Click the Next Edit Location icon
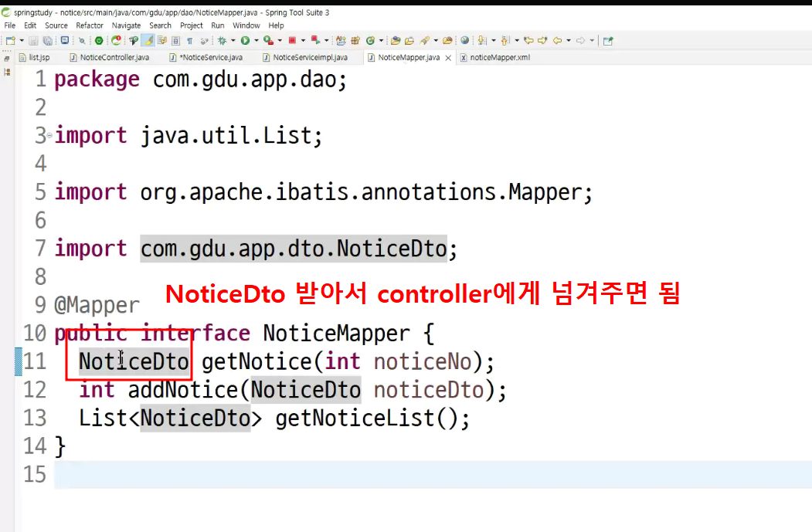This screenshot has width=812, height=532. pyautogui.click(x=542, y=40)
